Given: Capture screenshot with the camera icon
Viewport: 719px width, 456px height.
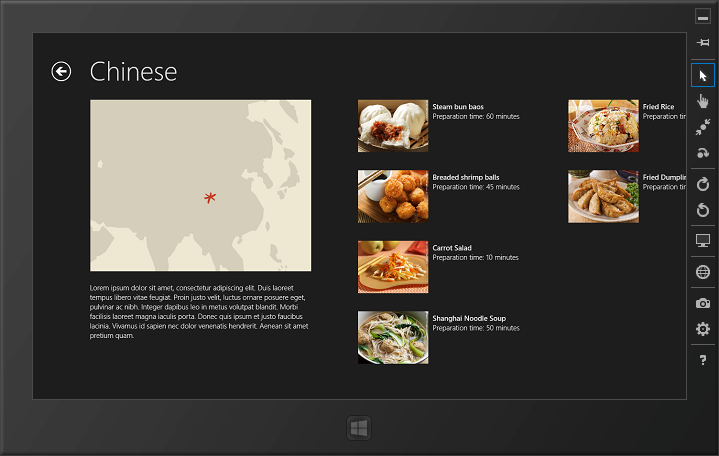Looking at the screenshot, I should click(702, 303).
